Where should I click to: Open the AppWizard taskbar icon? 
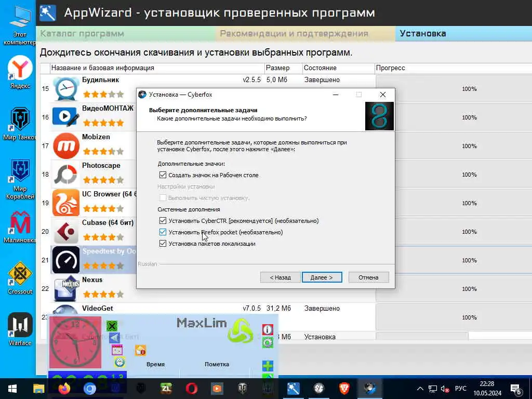(293, 388)
